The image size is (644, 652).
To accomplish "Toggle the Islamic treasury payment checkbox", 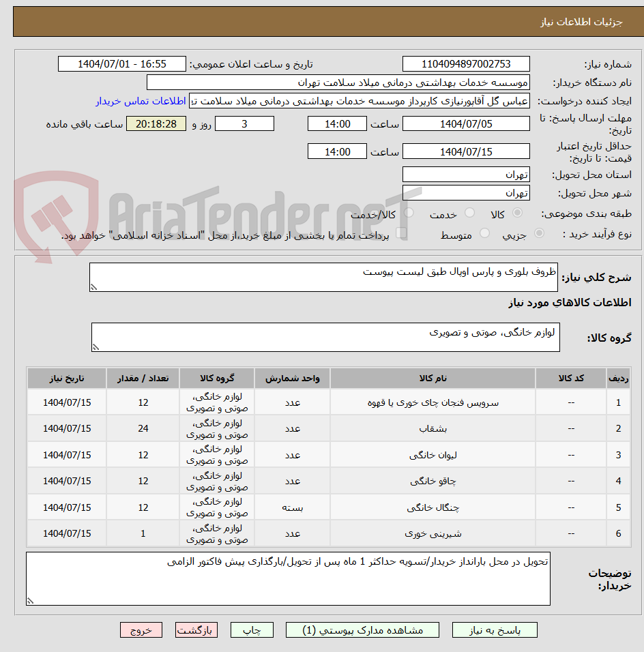I will 401,233.
